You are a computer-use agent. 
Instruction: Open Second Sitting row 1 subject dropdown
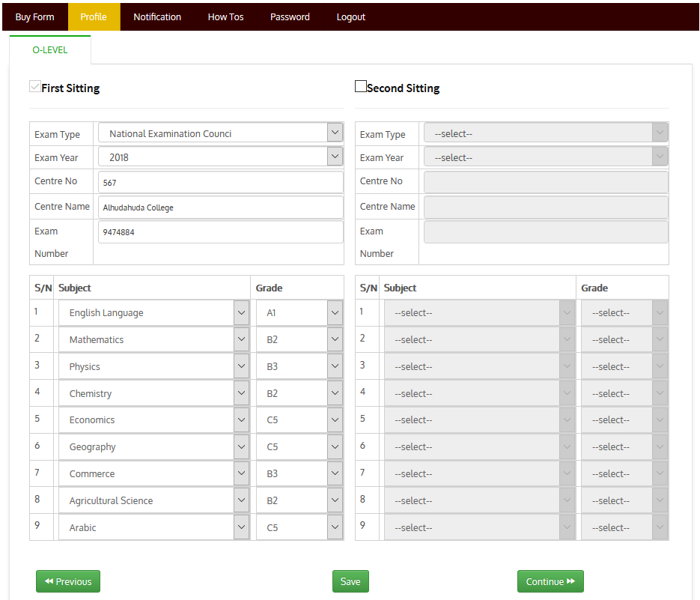click(x=479, y=312)
